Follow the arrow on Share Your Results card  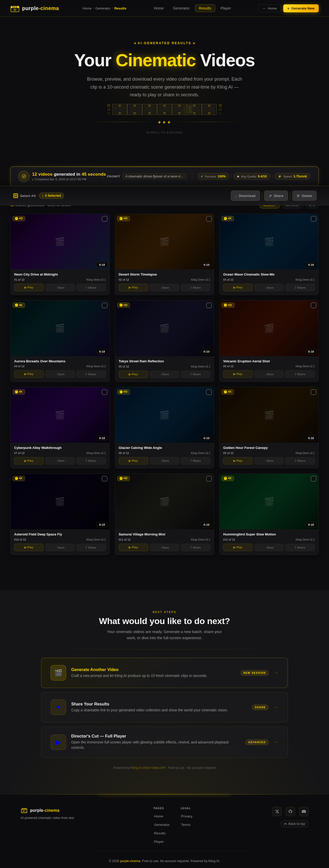(276, 707)
